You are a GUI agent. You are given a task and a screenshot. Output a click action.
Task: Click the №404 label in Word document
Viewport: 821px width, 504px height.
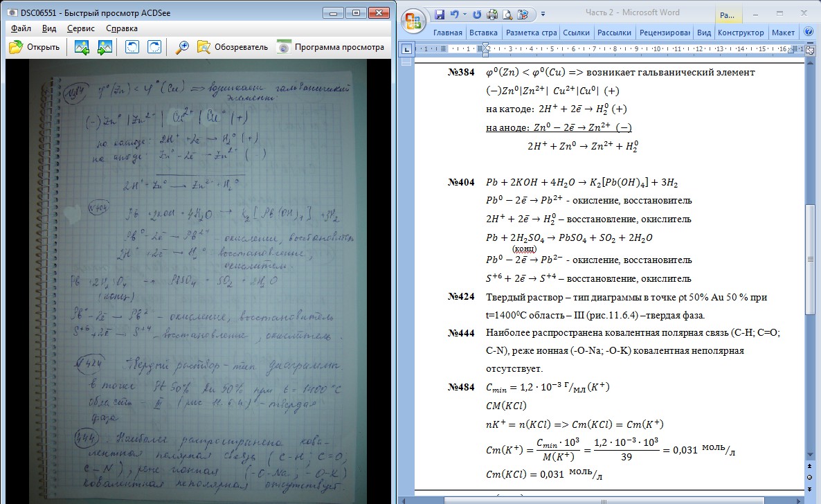pyautogui.click(x=461, y=182)
